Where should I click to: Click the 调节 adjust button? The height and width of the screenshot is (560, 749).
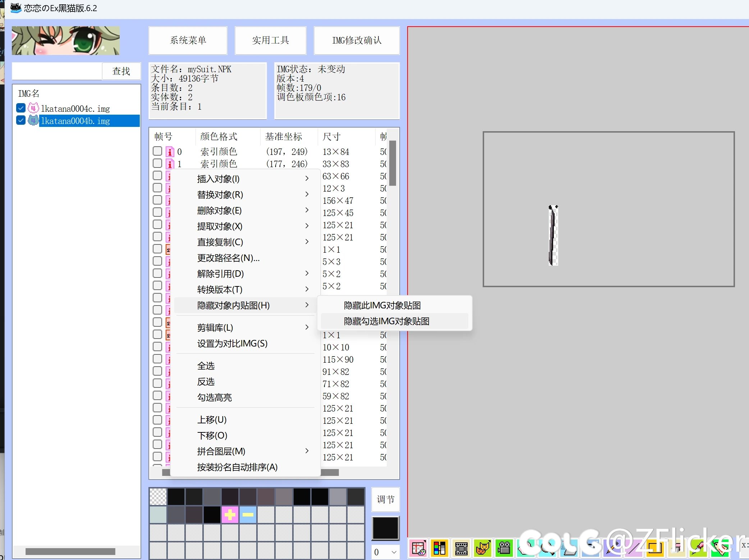[385, 499]
